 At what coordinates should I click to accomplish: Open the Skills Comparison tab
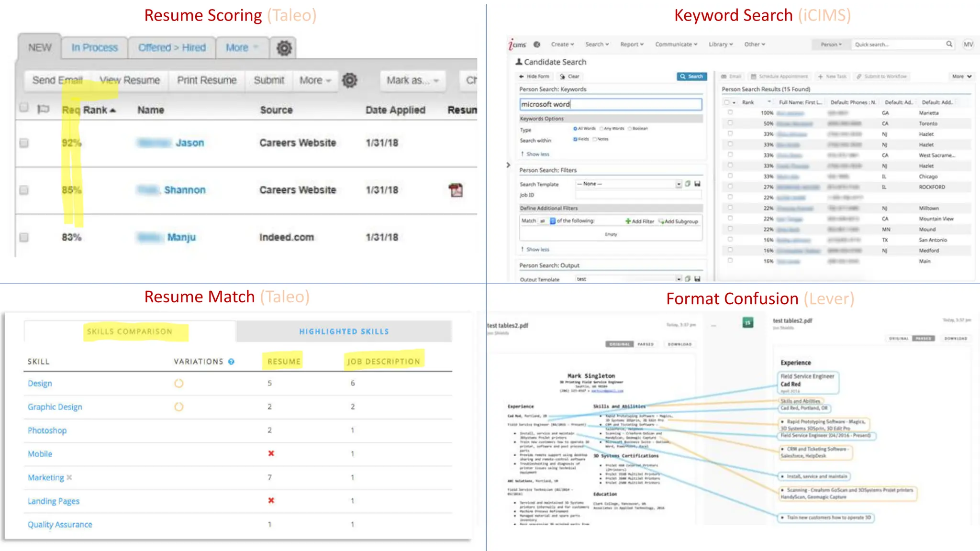(130, 331)
